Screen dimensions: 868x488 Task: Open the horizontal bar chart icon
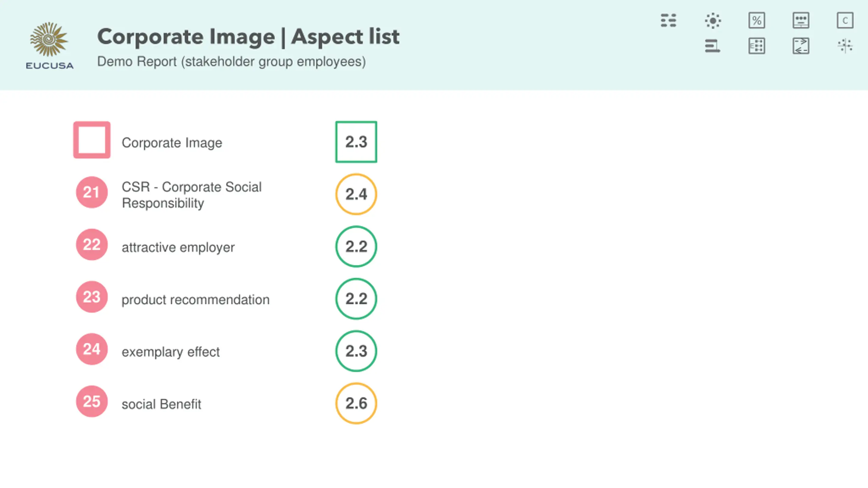tap(713, 46)
